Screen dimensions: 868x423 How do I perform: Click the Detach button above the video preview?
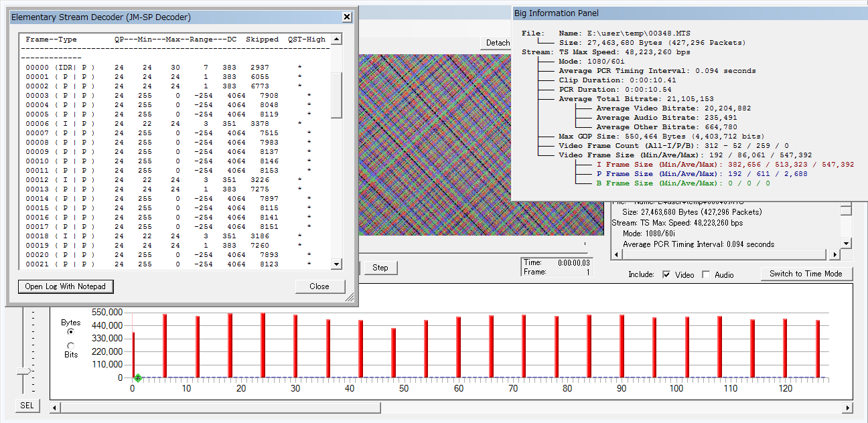(x=498, y=43)
